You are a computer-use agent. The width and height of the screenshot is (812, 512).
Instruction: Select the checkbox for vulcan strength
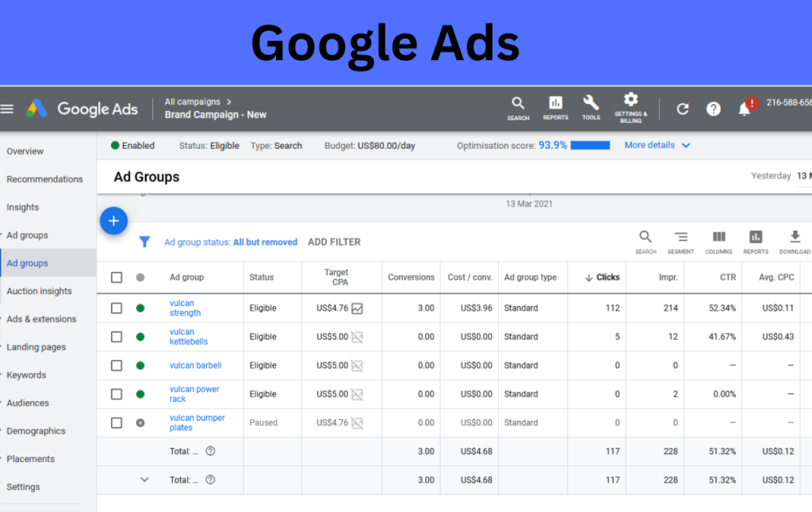pyautogui.click(x=116, y=308)
